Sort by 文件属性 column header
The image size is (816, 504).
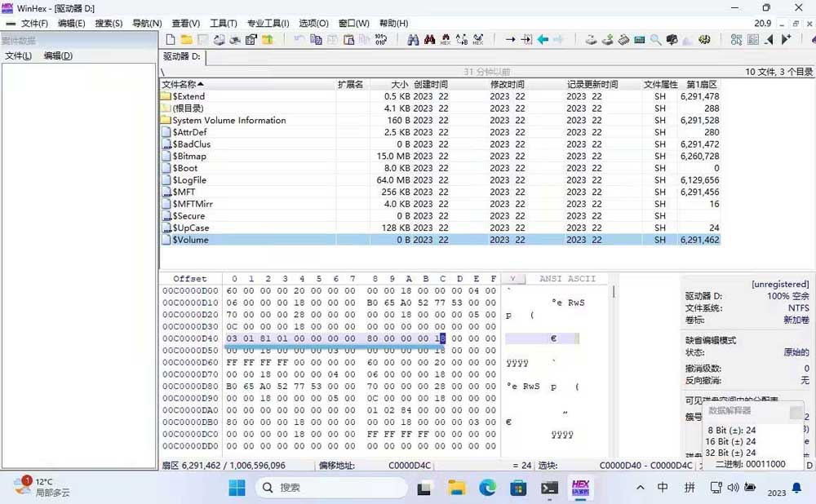click(660, 84)
